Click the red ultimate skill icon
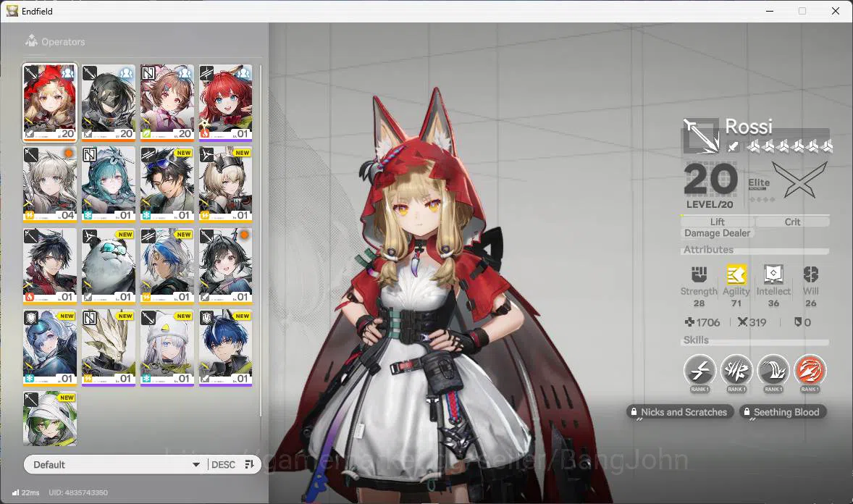 (x=810, y=371)
